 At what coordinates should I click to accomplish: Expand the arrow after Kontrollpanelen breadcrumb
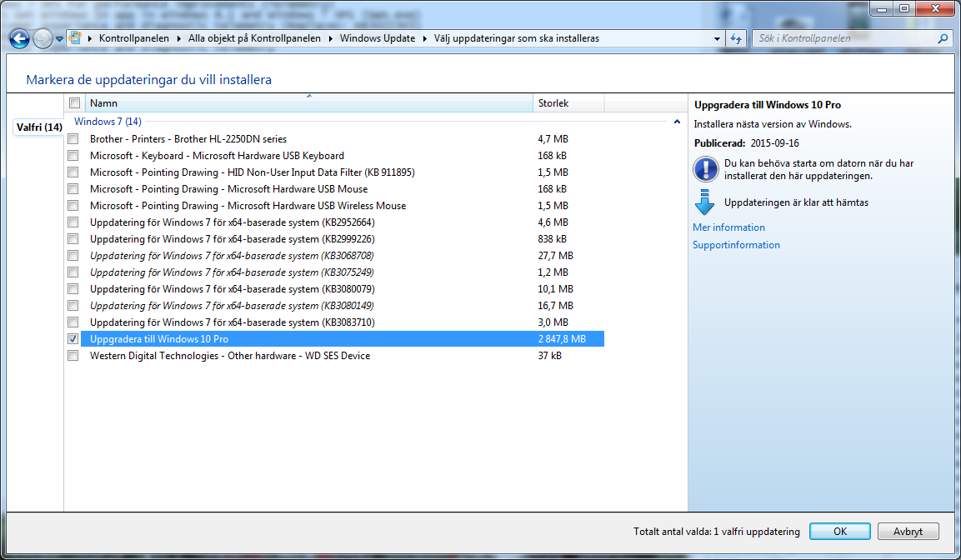coord(179,38)
